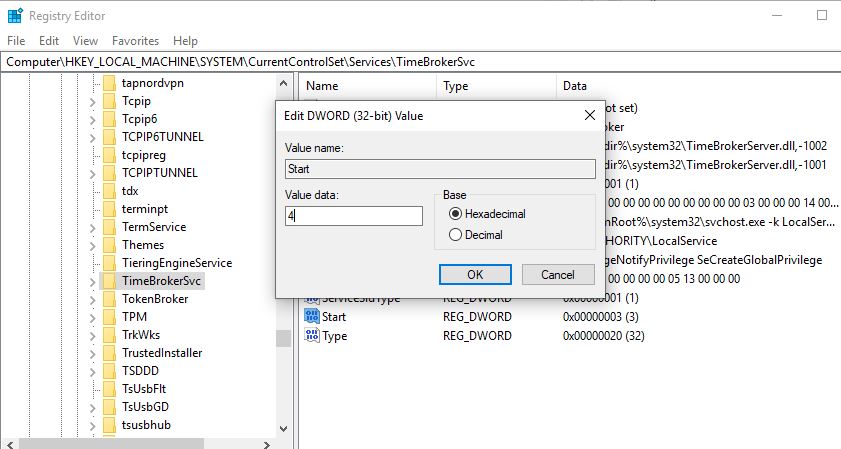
Task: Open the Edit menu
Action: tap(49, 41)
